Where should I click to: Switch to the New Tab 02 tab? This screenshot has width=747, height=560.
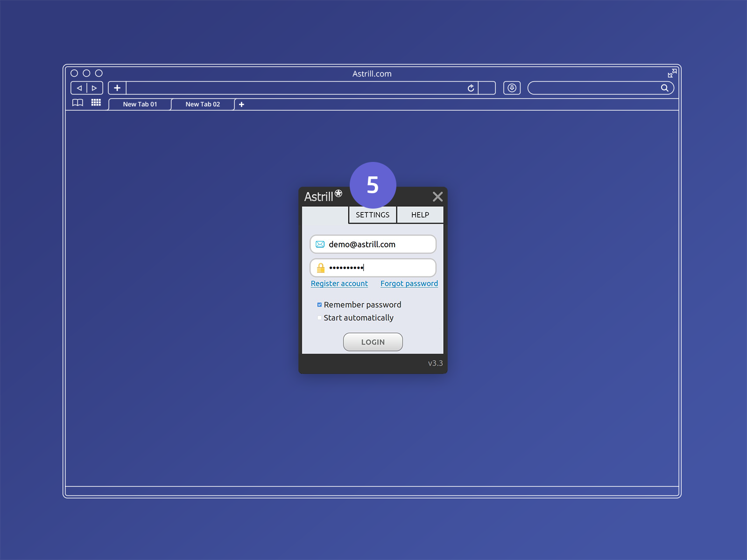tap(203, 105)
